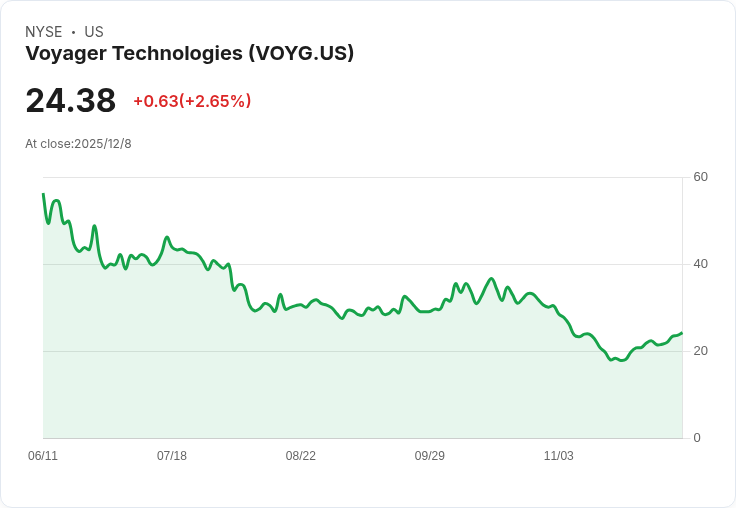Viewport: 736px width, 508px height.
Task: Click the 24.38 stock price
Action: click(x=70, y=100)
